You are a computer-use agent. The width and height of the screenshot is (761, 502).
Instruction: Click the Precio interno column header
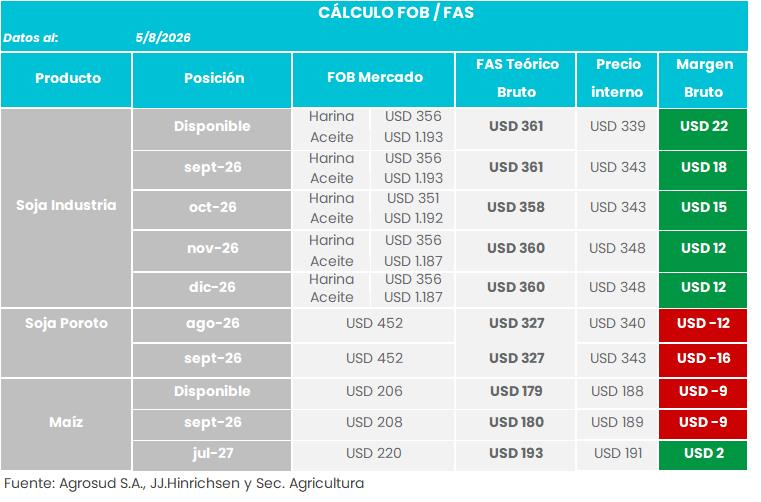[x=617, y=80]
